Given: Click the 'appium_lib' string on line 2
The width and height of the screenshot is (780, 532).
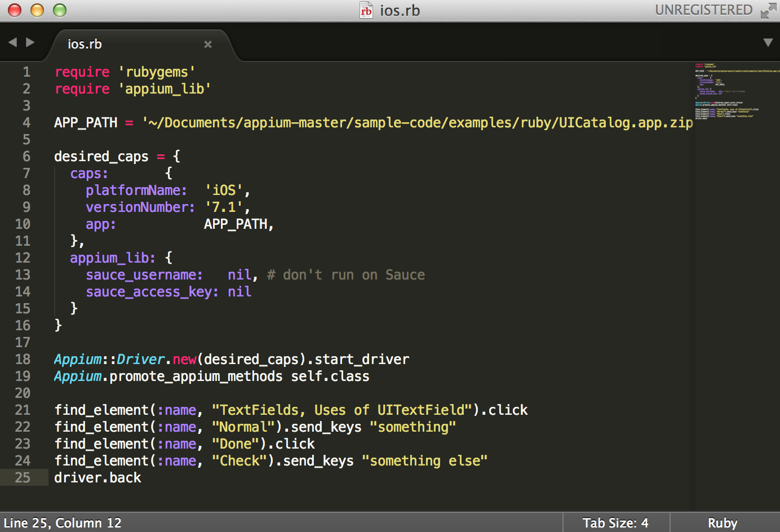Looking at the screenshot, I should click(x=165, y=89).
